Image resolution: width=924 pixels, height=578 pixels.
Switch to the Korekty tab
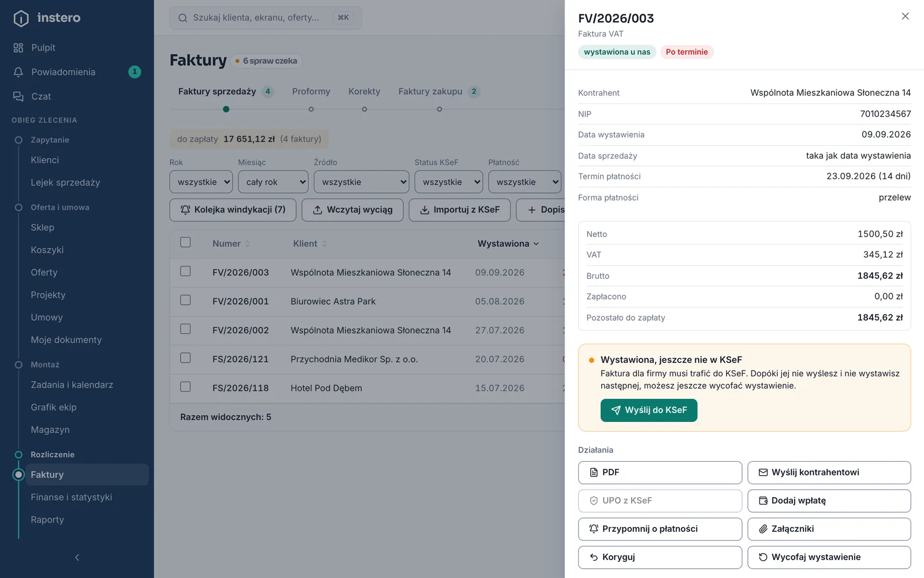point(364,91)
